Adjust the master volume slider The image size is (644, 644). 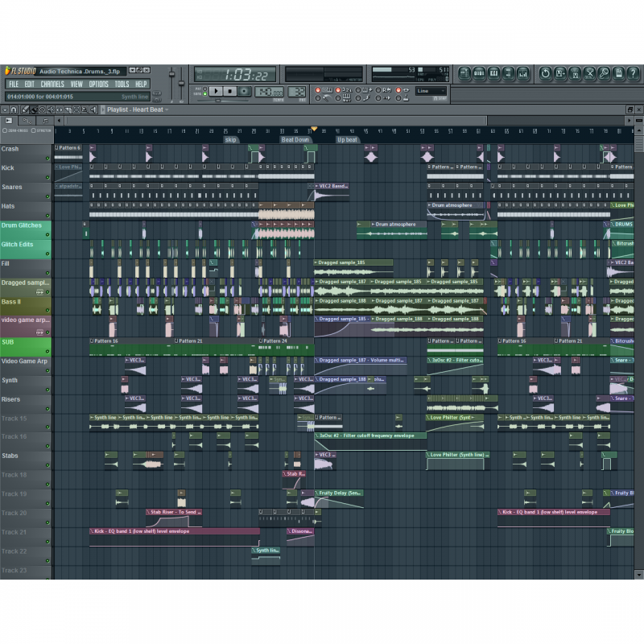(172, 82)
